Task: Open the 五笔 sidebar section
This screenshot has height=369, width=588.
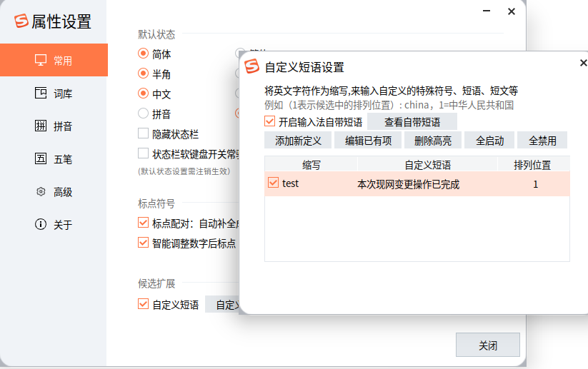Action: pos(54,159)
